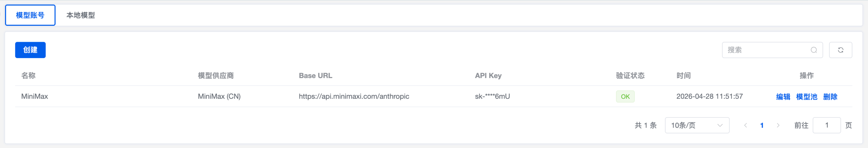Click the api.minimaxi.com Base URL cell
This screenshot has width=868, height=148.
[354, 96]
